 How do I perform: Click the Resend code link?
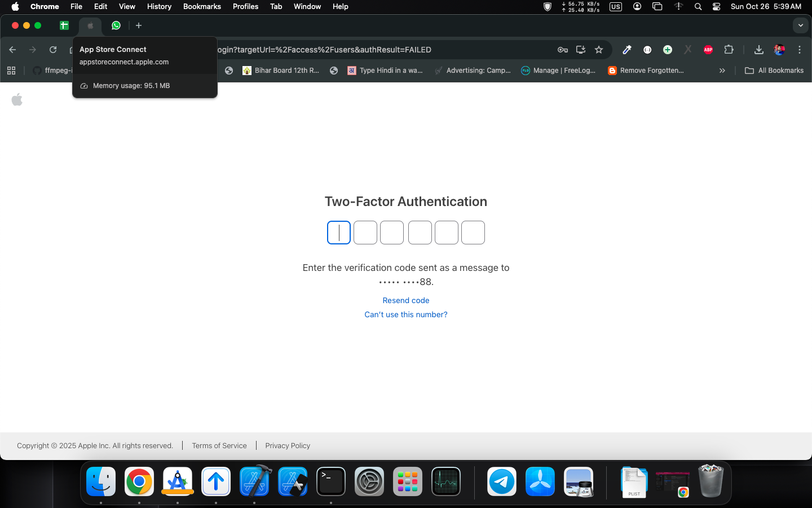tap(406, 300)
